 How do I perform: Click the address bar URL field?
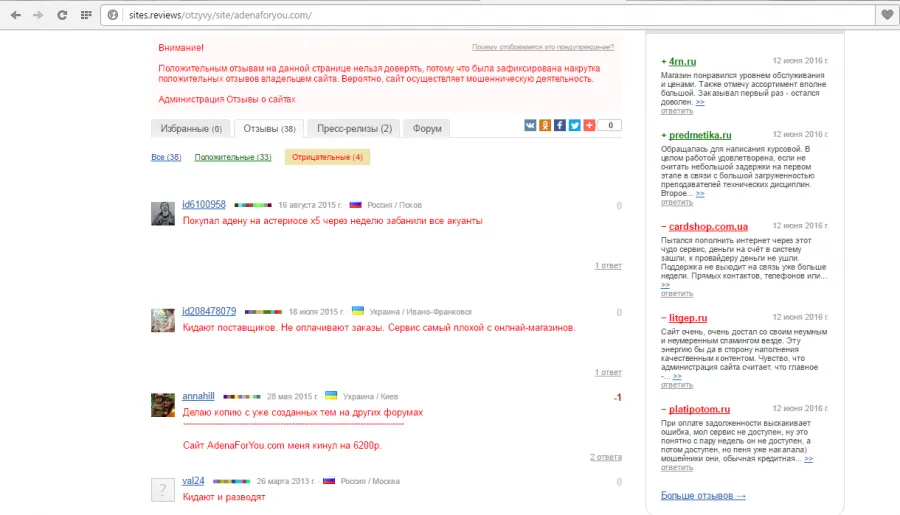tap(488, 15)
